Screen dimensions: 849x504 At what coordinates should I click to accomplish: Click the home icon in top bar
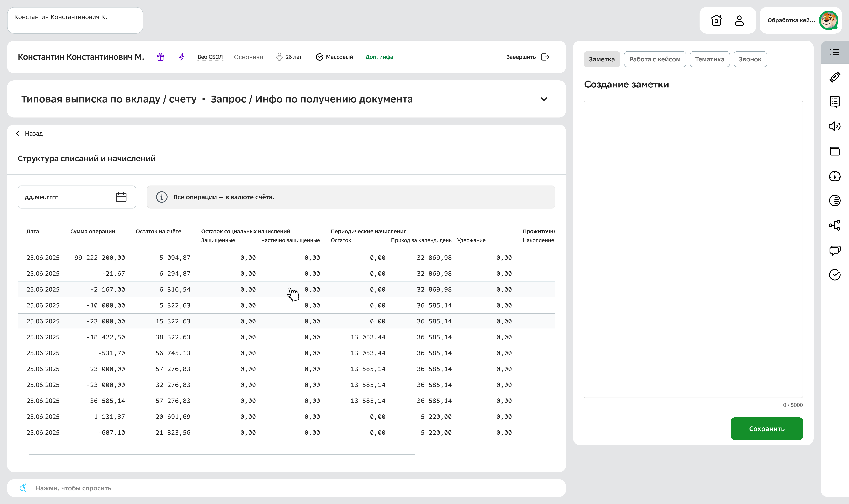716,20
